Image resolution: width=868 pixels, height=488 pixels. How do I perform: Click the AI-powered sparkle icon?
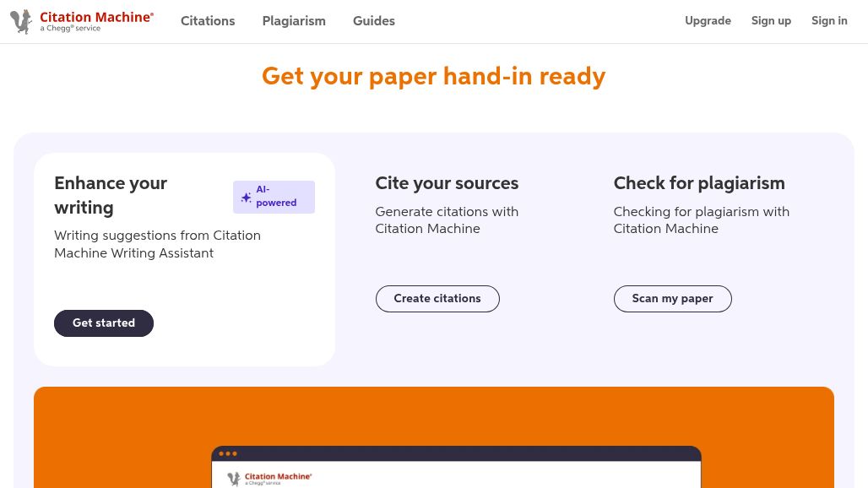[x=246, y=198]
